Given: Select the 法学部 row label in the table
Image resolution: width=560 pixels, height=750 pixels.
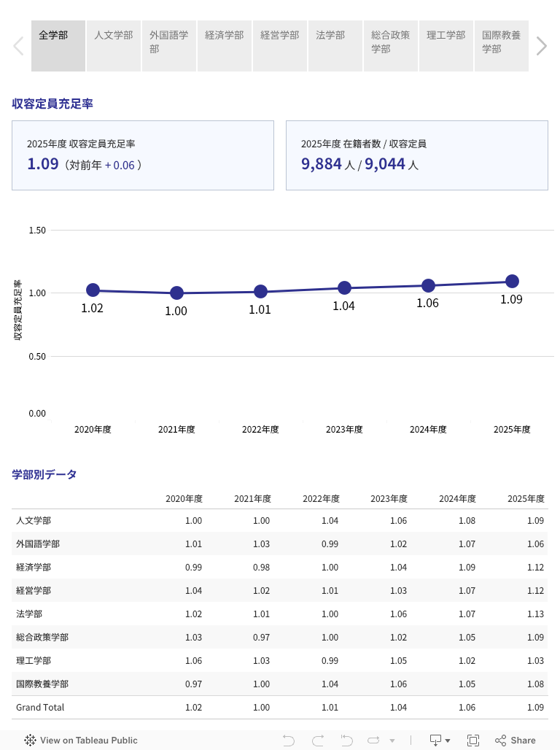Looking at the screenshot, I should [x=29, y=614].
